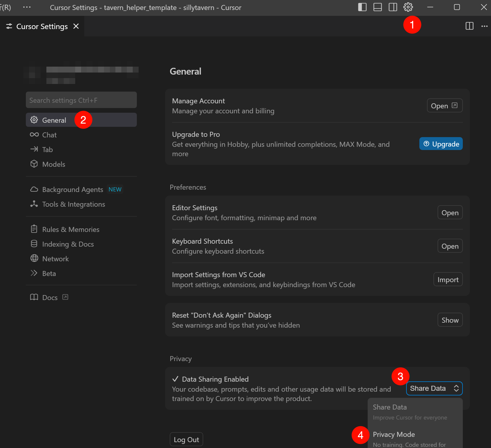Image resolution: width=491 pixels, height=448 pixels.
Task: Click the external-link icon beside Docs
Action: [65, 297]
